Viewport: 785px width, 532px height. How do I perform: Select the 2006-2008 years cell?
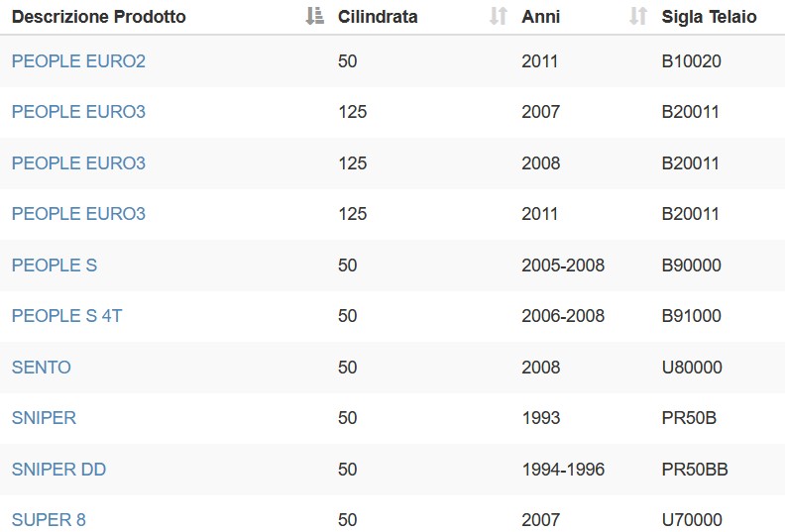pos(563,316)
